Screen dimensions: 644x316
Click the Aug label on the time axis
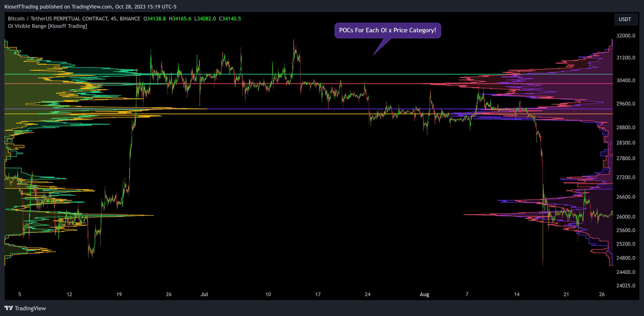tap(424, 294)
